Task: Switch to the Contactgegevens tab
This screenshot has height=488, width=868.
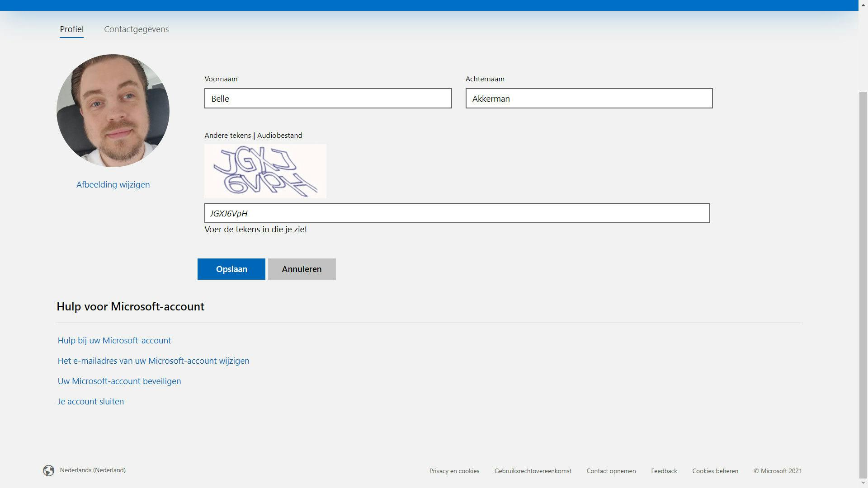Action: pyautogui.click(x=136, y=29)
